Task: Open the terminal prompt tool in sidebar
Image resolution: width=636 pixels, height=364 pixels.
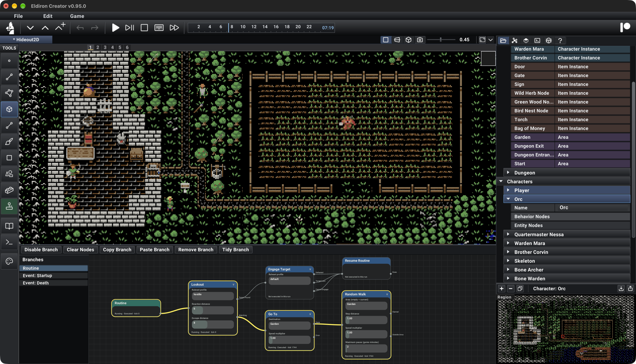Action: (9, 243)
